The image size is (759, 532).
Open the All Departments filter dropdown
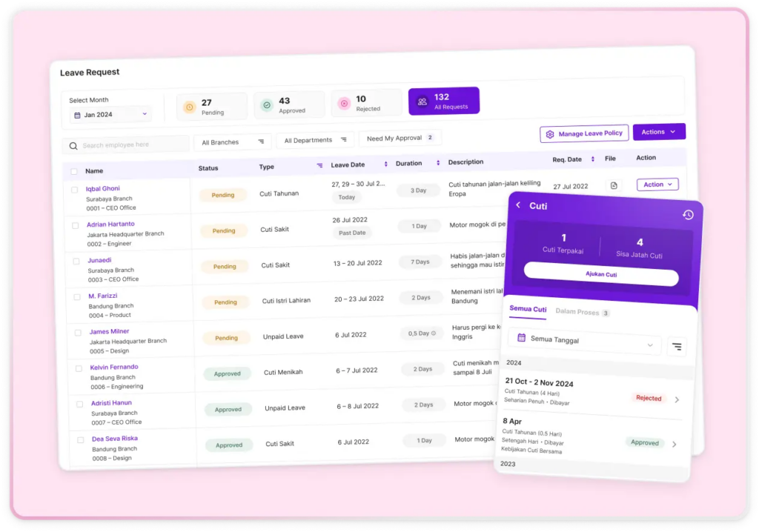pos(315,140)
